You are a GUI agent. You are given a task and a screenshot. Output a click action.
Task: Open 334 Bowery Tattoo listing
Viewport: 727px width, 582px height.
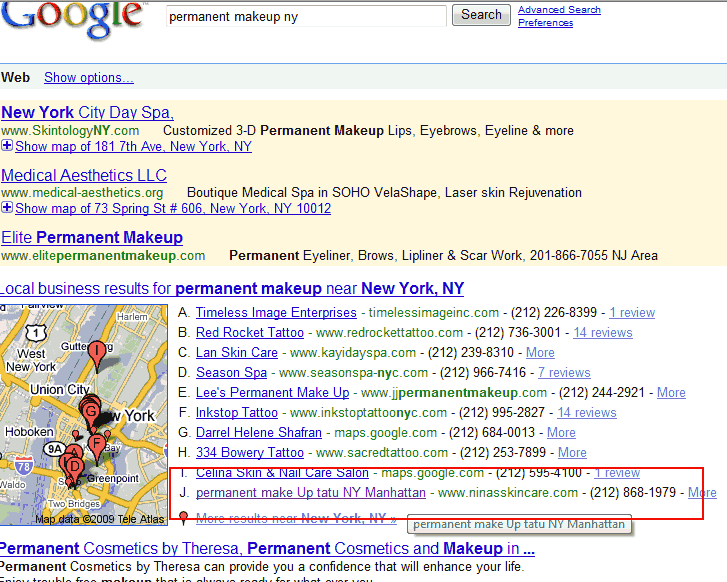click(x=250, y=452)
